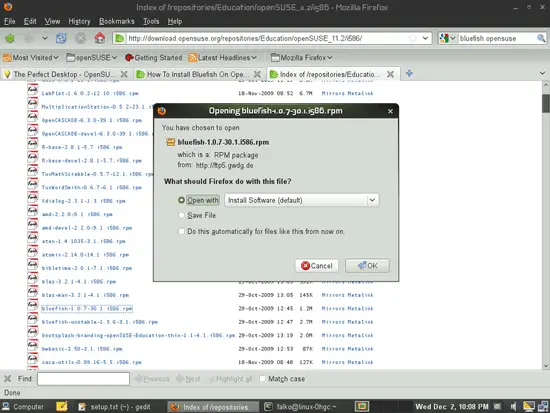This screenshot has width=550, height=413.
Task: Click the volume icon in system tray
Action: coord(513,407)
